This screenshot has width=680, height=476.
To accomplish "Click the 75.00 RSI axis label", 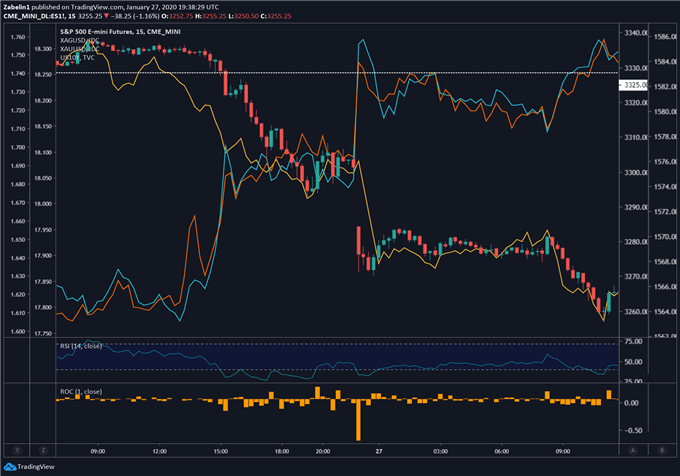I will [634, 342].
